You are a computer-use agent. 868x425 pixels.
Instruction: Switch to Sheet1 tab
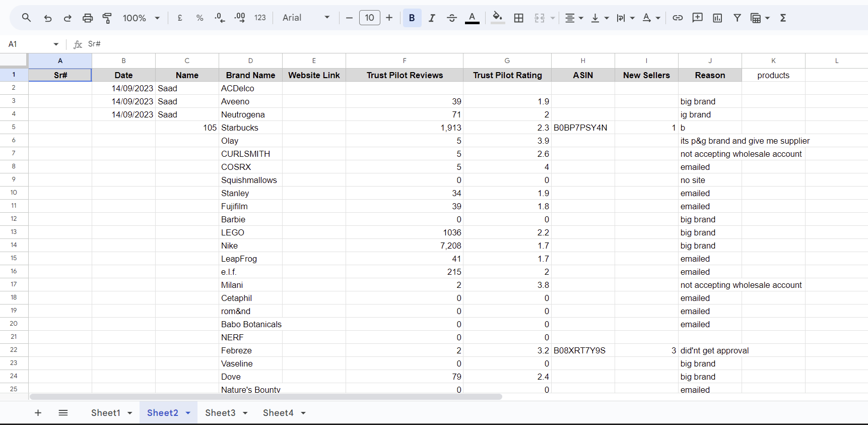pos(106,413)
